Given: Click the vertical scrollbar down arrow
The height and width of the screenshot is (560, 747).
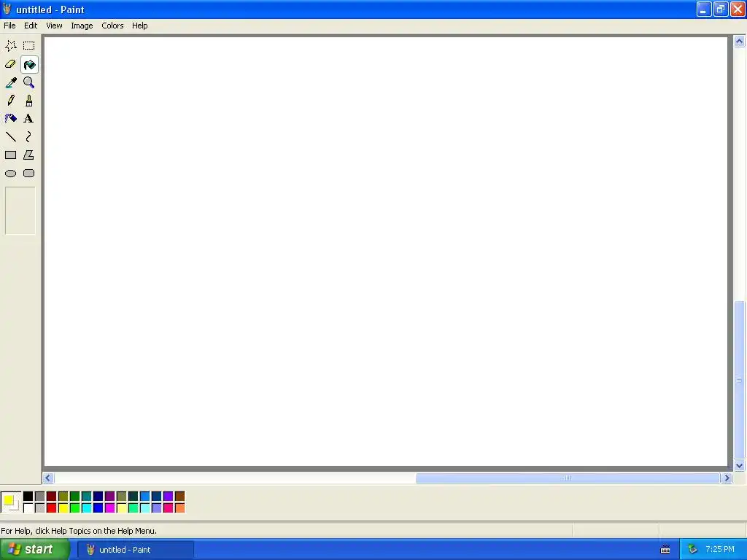Looking at the screenshot, I should 739,466.
